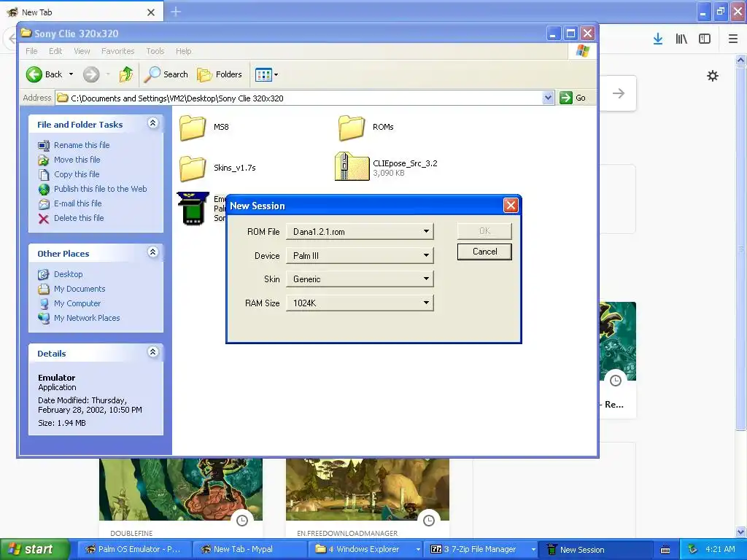The image size is (747, 560).
Task: Open the View menu
Action: tap(82, 51)
